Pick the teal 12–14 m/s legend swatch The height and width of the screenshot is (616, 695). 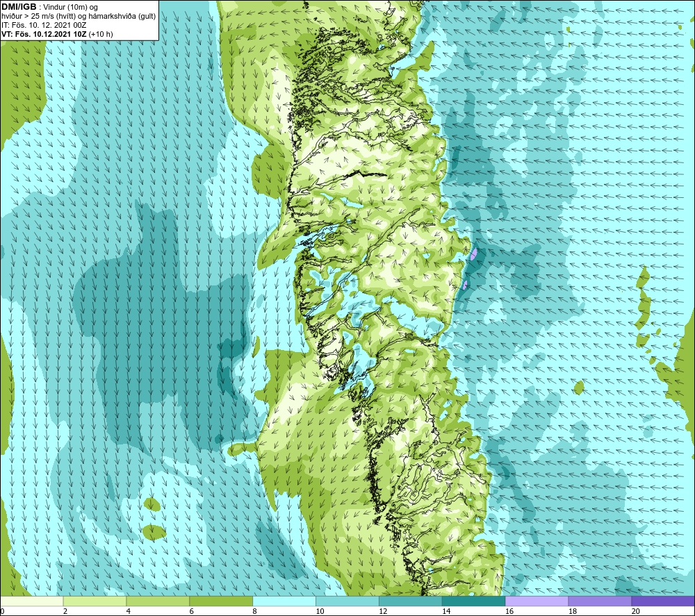[x=411, y=601]
